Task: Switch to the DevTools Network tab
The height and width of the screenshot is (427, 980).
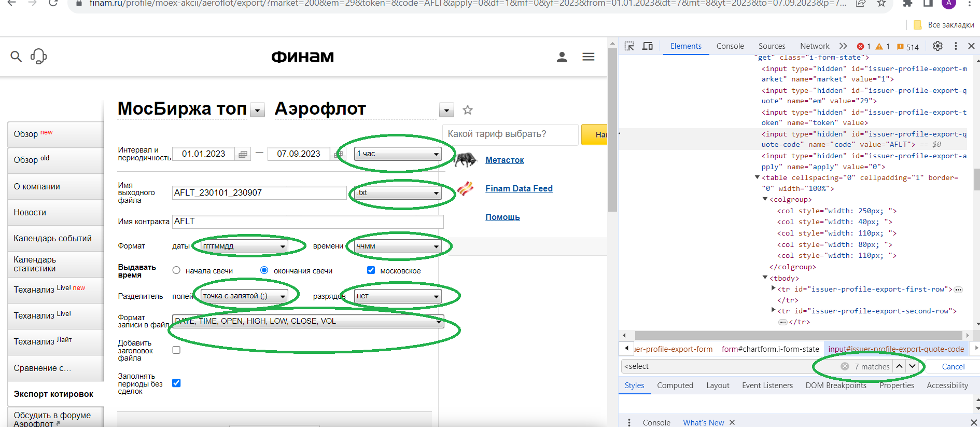Action: click(x=815, y=46)
